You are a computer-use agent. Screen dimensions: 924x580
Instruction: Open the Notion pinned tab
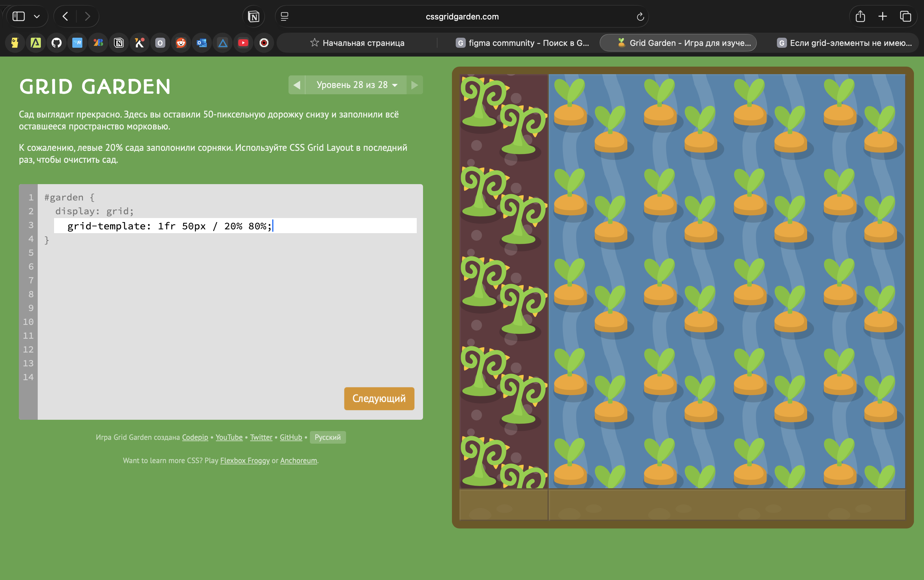click(118, 43)
